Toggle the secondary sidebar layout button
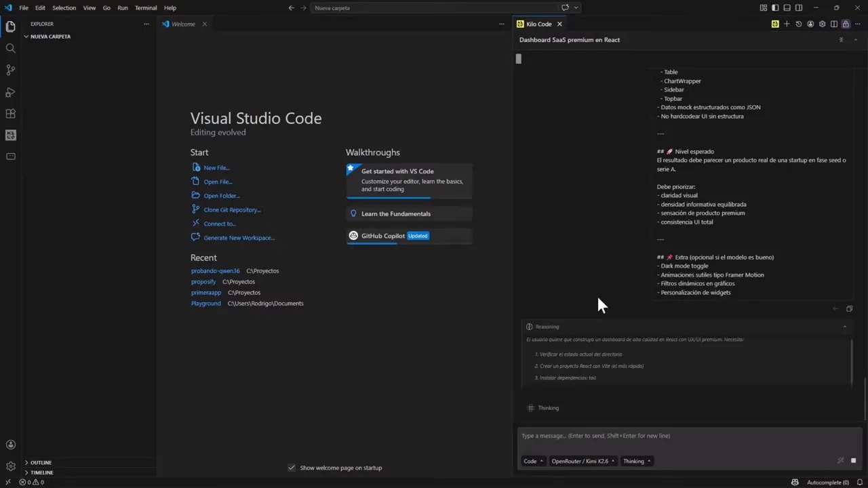This screenshot has width=868, height=488. pyautogui.click(x=799, y=7)
